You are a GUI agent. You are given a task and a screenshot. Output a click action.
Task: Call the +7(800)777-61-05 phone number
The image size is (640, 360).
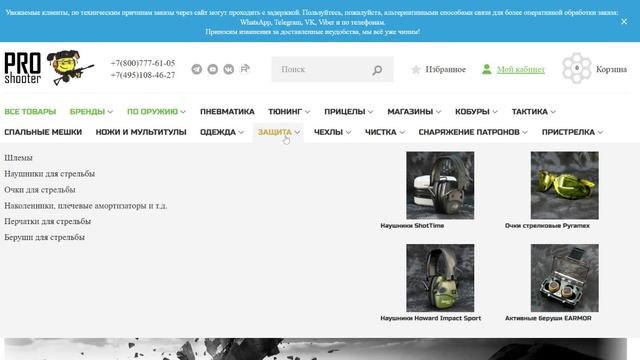coord(142,63)
